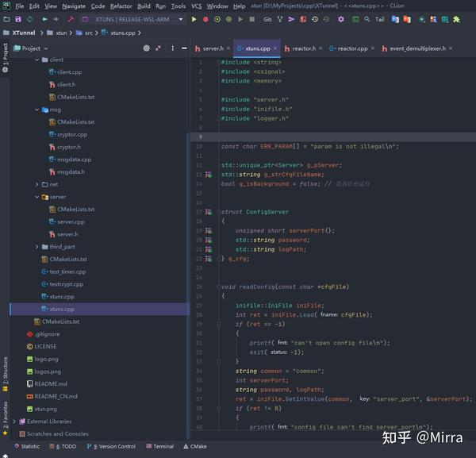Click the Open folder toolbar icon
This screenshot has width=476, height=458.
coord(6,19)
